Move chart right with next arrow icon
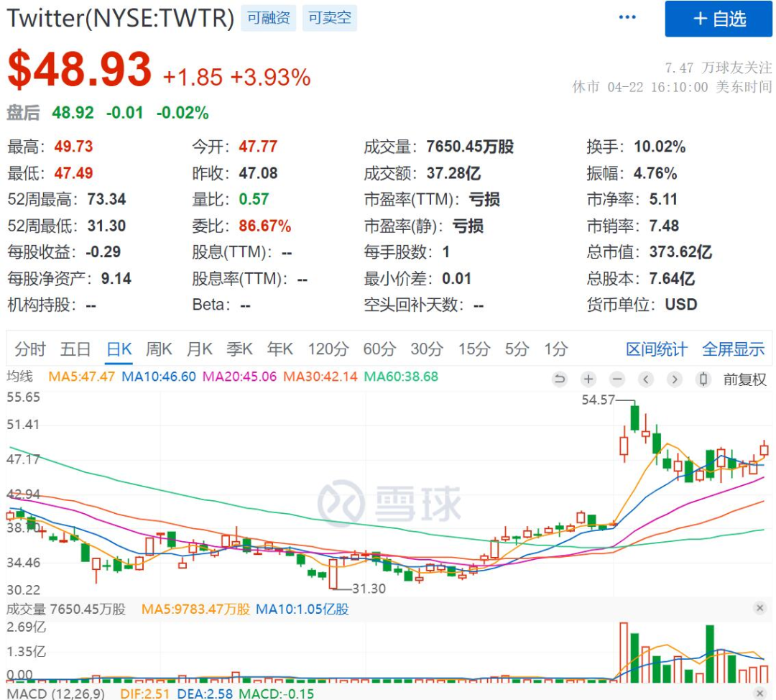776x700 pixels. (x=674, y=379)
